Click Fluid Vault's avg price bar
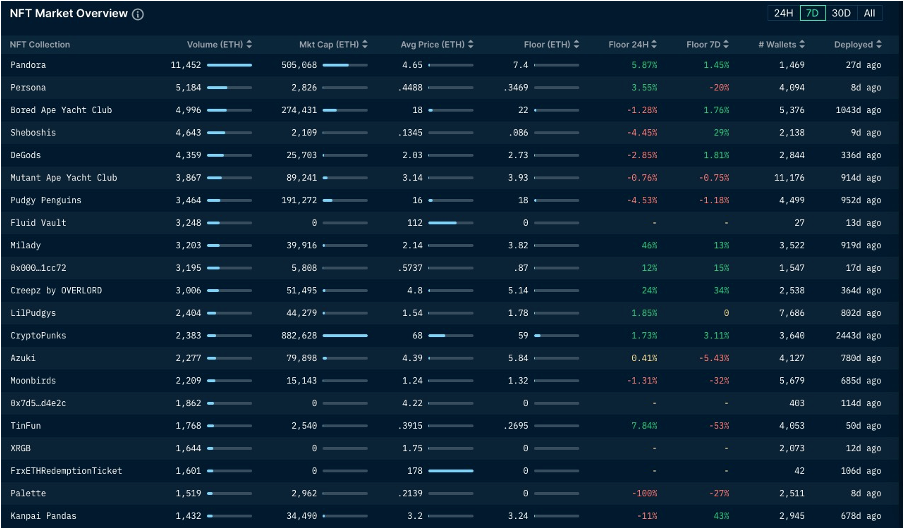Viewport: 904px width, 528px height. tap(451, 222)
